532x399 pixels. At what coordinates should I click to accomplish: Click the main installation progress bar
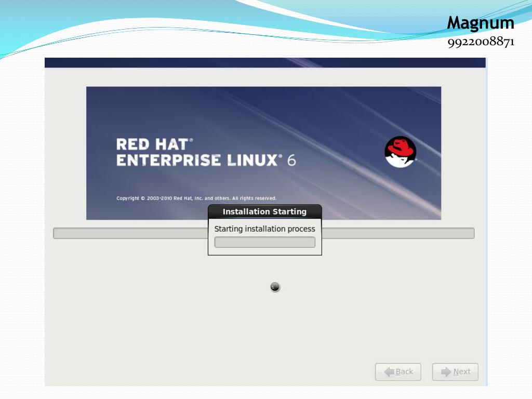coord(263,233)
